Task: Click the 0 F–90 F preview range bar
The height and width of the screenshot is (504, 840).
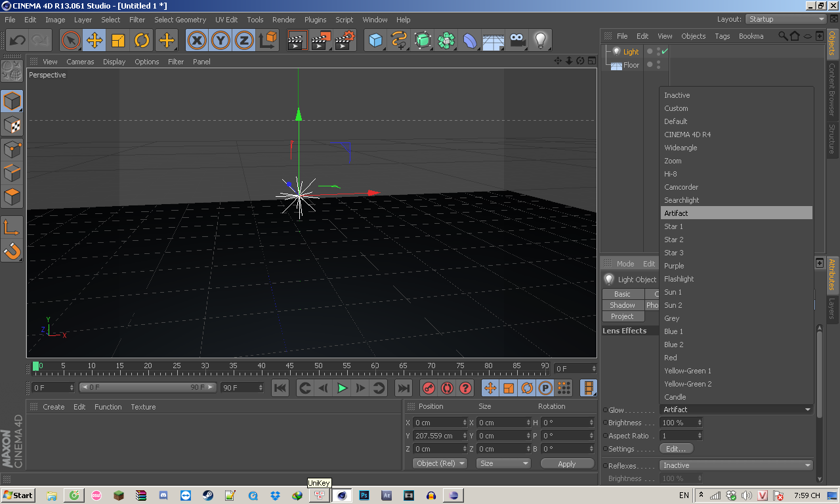Action: (x=148, y=387)
